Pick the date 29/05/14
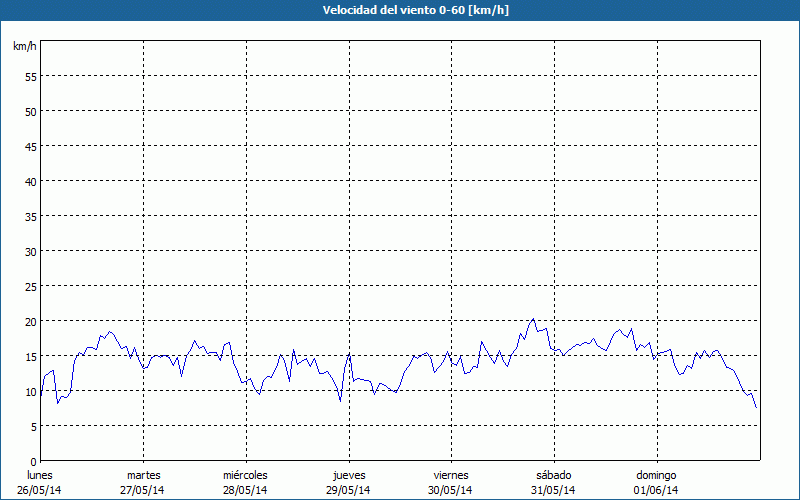 point(348,490)
